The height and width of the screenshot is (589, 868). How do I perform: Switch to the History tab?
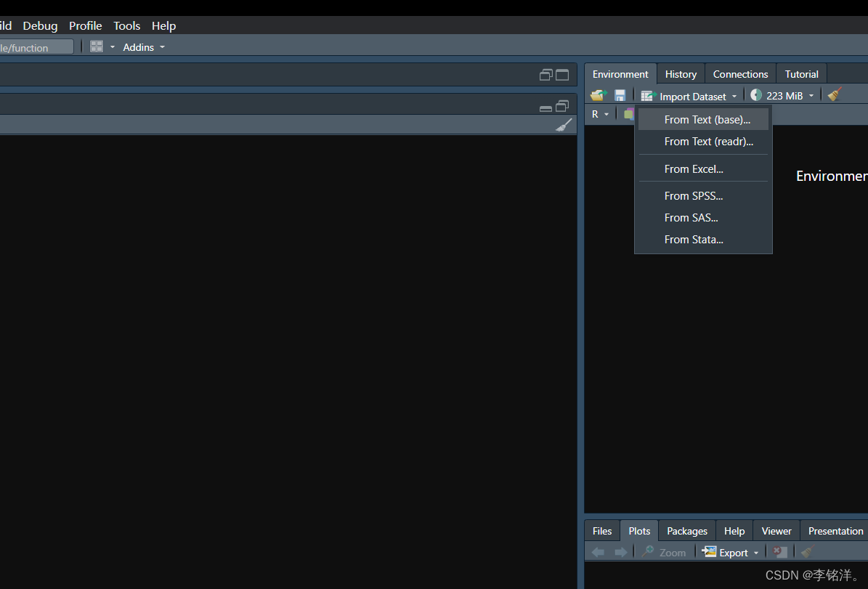(681, 74)
